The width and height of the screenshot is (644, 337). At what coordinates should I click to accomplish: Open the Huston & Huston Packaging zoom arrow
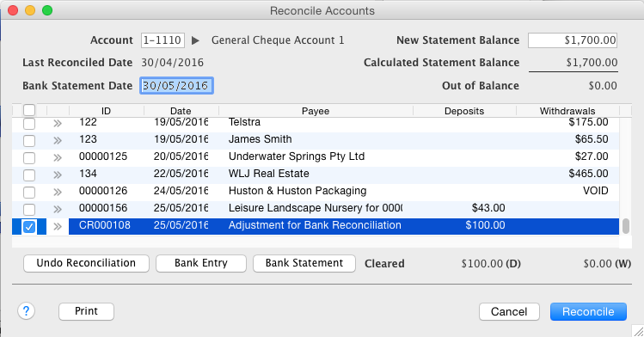(x=58, y=192)
